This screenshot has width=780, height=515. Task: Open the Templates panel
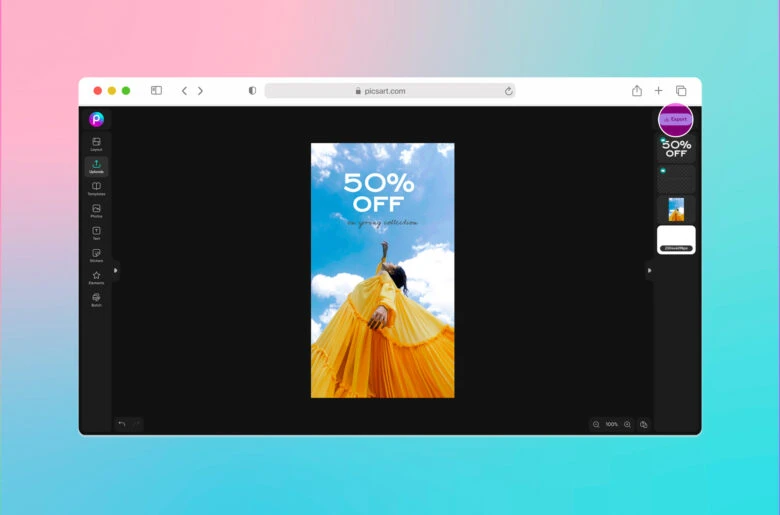[96, 188]
